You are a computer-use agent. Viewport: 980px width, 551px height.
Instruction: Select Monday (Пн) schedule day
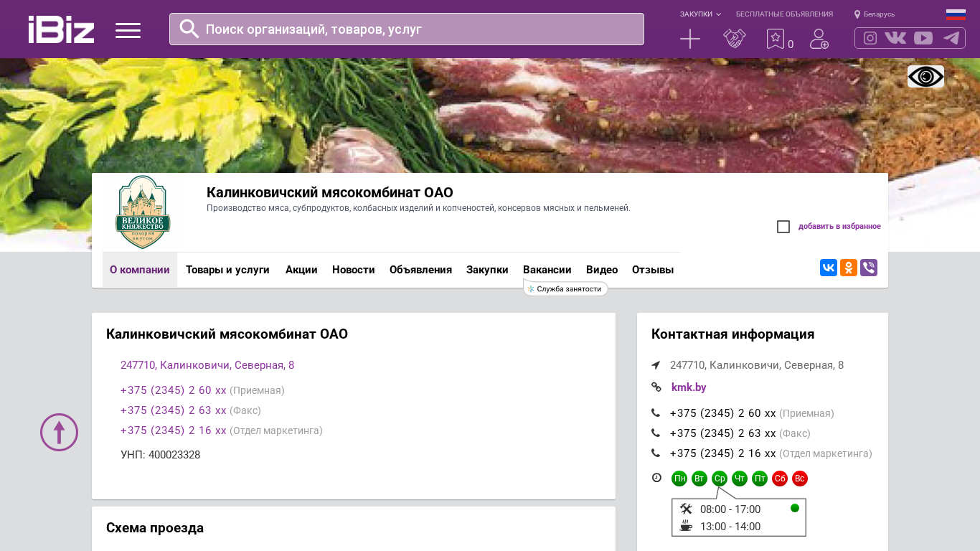679,479
